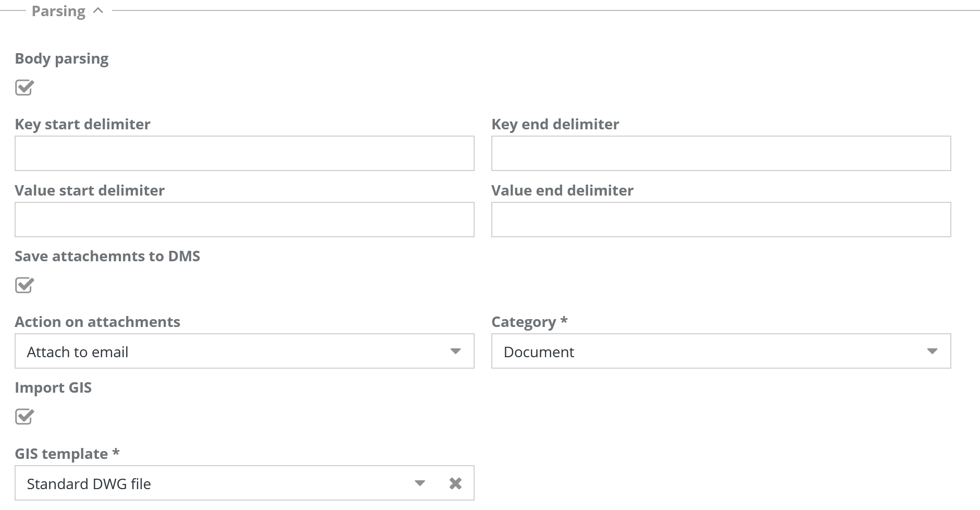Image resolution: width=980 pixels, height=510 pixels.
Task: Click 'Standard DWG file' selected value
Action: 89,484
